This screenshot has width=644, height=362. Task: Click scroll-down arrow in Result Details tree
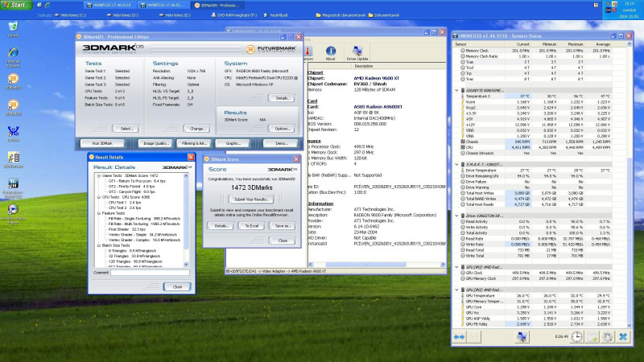click(186, 265)
